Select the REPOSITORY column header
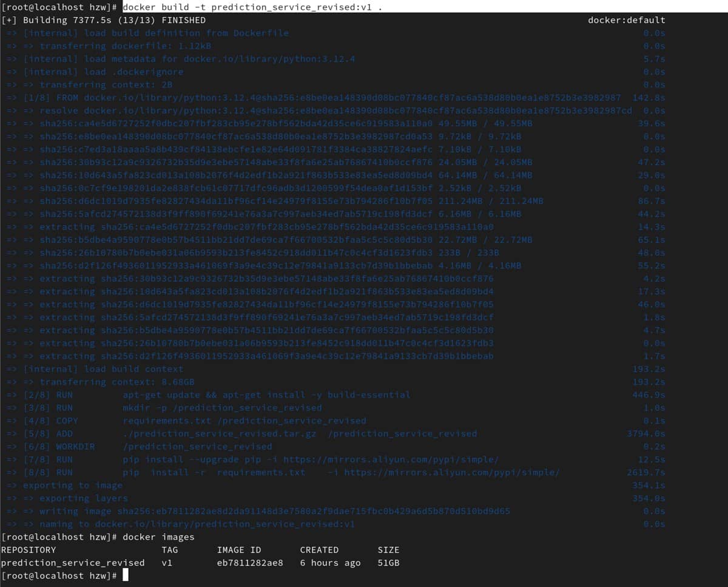This screenshot has width=728, height=587. pyautogui.click(x=29, y=550)
